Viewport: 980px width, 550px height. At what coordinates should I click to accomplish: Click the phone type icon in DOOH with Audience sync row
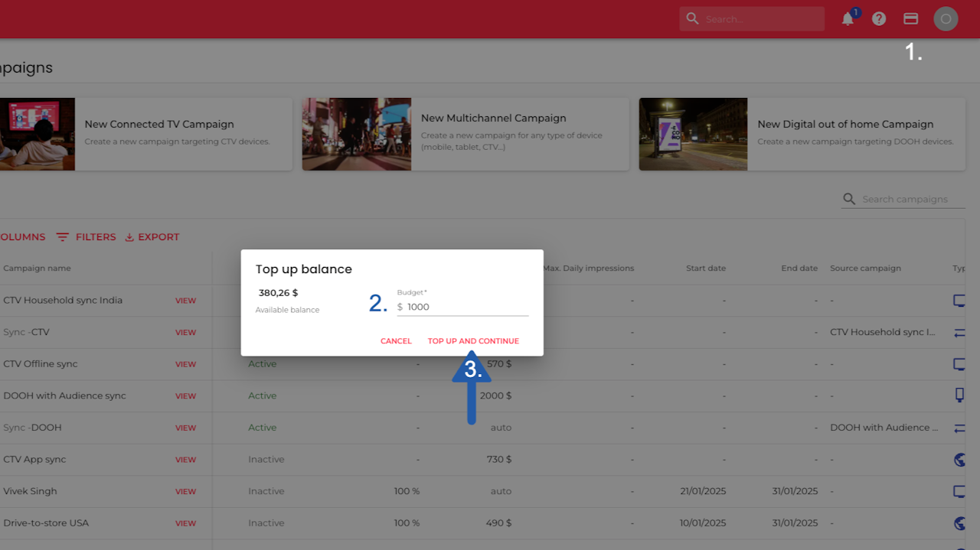[959, 395]
